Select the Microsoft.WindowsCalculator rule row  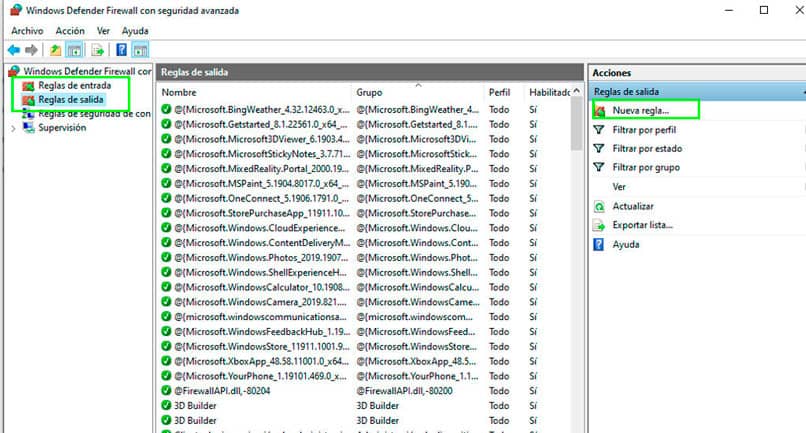click(365, 287)
